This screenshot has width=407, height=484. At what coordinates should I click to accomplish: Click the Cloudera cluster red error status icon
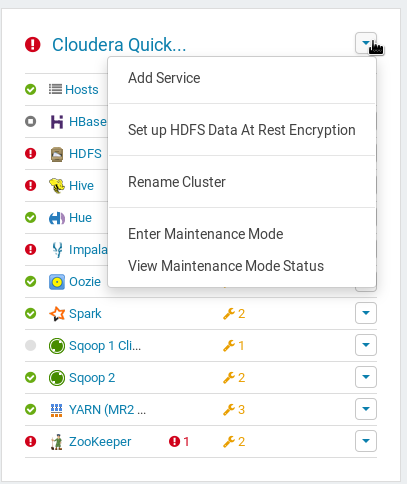click(x=33, y=45)
